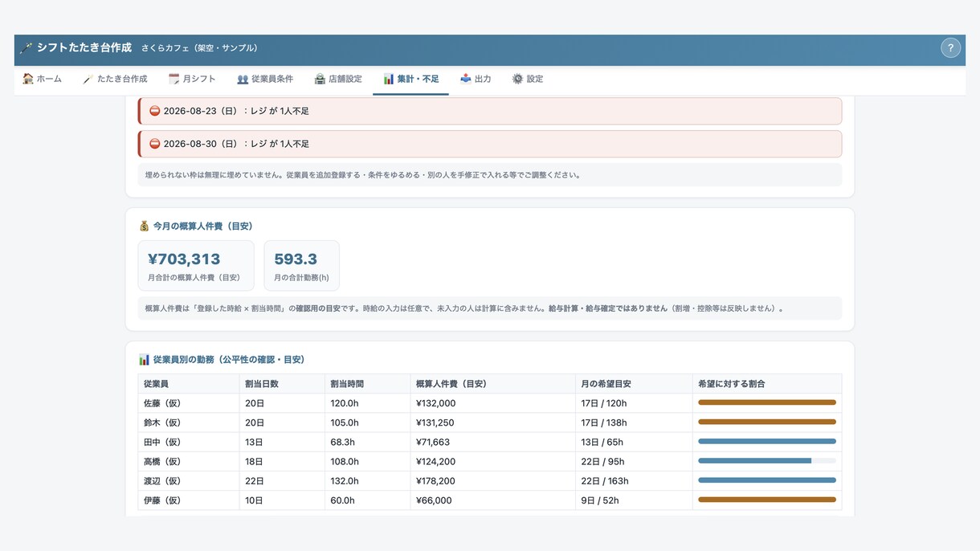
Task: Click the ¥703,313 labor cost card
Action: click(x=196, y=266)
